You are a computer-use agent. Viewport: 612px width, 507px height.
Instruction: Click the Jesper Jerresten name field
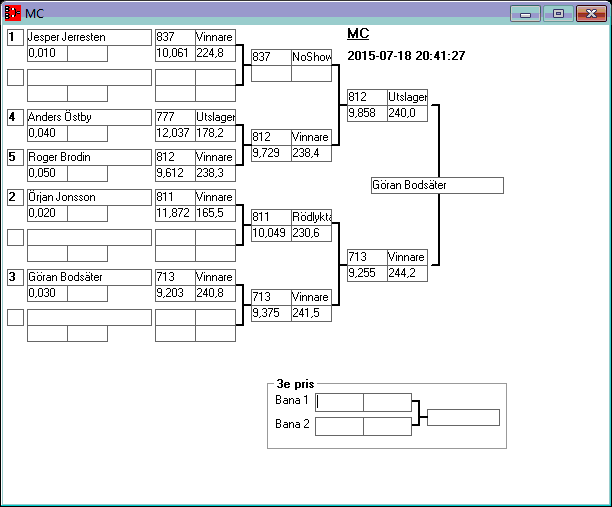pyautogui.click(x=87, y=37)
